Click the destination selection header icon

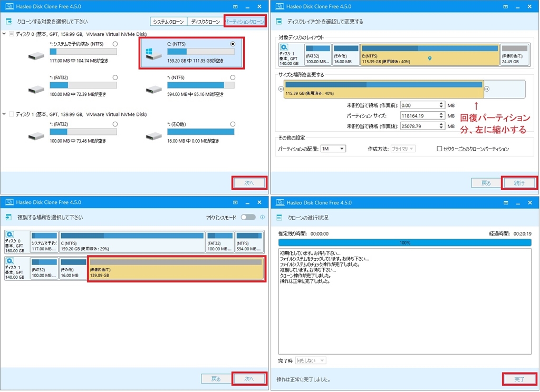tap(9, 217)
